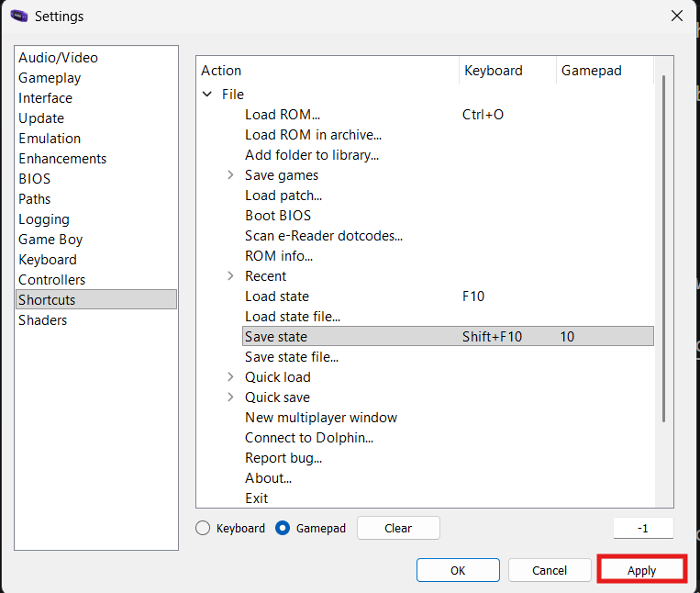
Task: Expand the Quick load entry
Action: point(230,377)
